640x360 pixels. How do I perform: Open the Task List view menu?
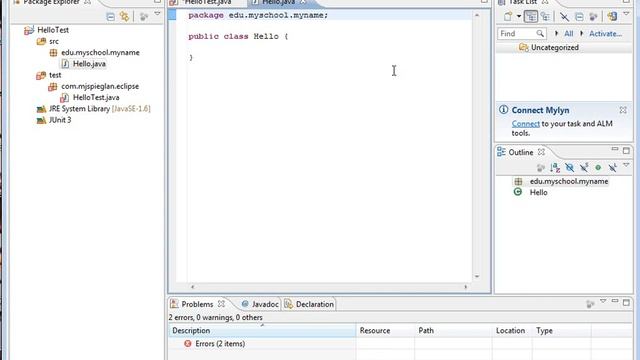click(626, 14)
